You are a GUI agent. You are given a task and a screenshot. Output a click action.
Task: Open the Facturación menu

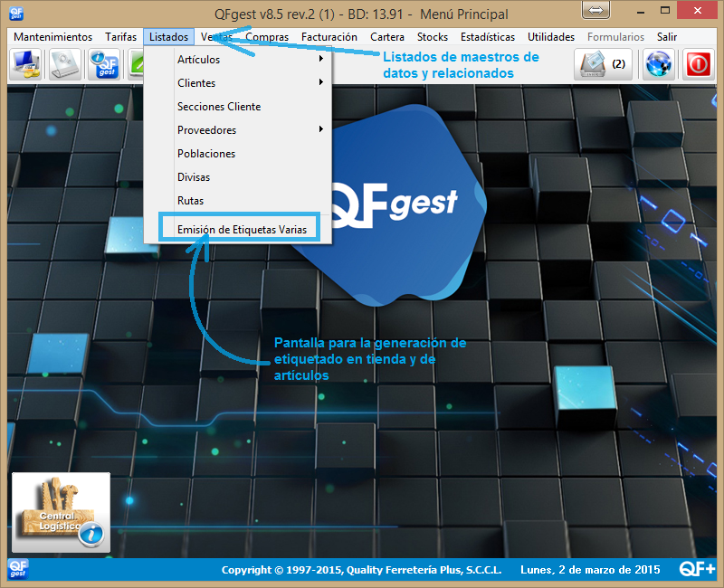(x=329, y=37)
